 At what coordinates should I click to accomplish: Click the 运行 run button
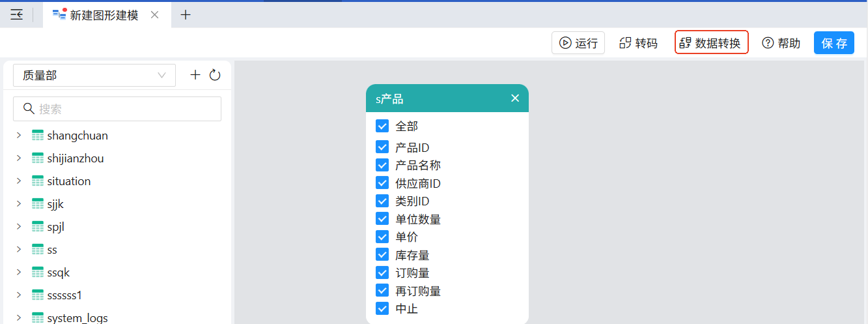(578, 43)
